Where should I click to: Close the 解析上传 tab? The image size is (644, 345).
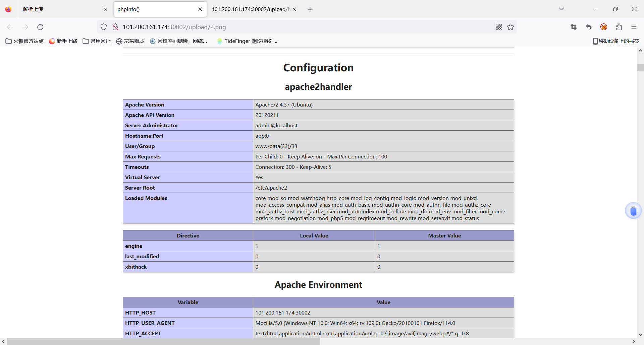pyautogui.click(x=105, y=9)
